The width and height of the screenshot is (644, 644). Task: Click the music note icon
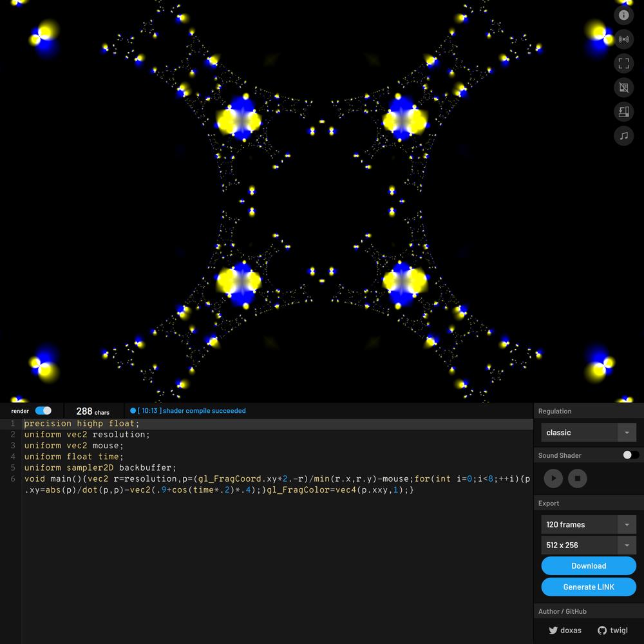(x=623, y=135)
